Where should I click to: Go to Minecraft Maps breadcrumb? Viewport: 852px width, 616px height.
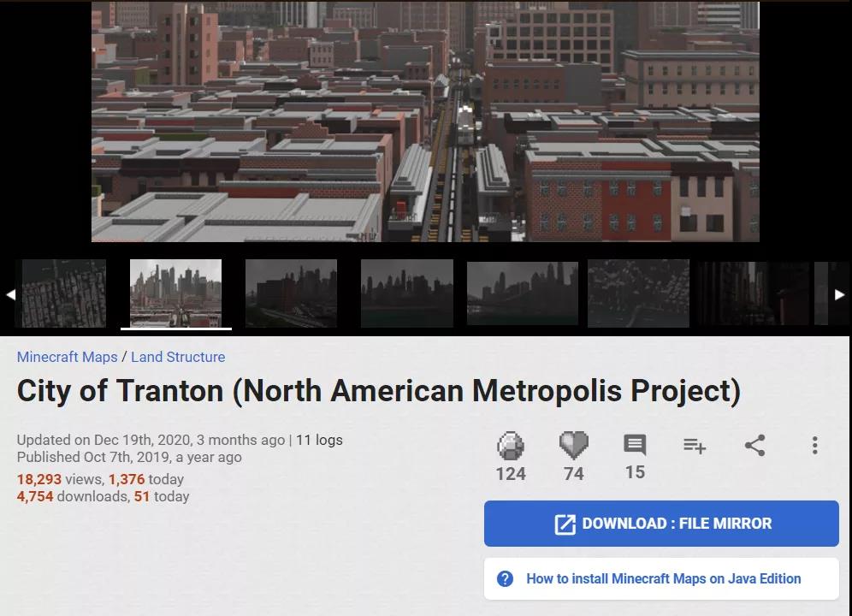68,357
